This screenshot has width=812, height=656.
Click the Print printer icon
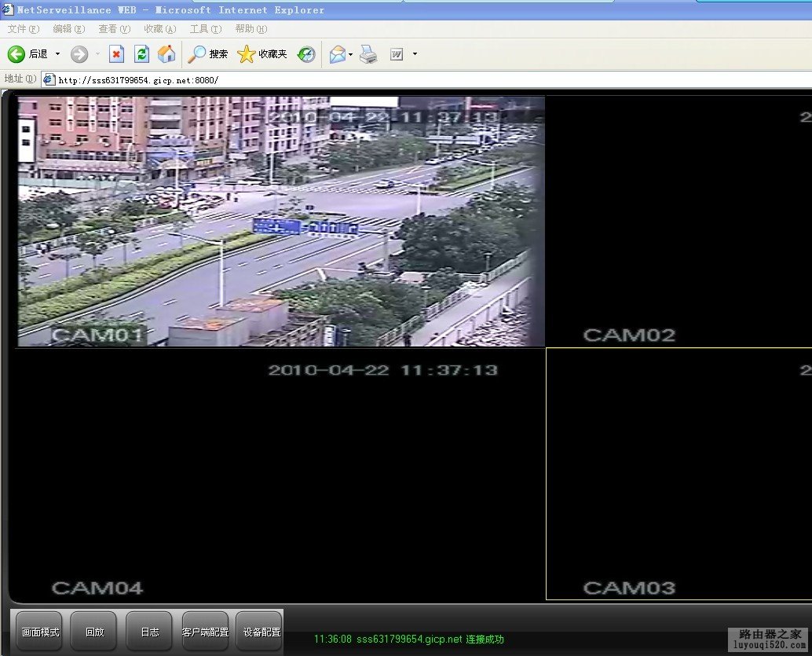[368, 54]
